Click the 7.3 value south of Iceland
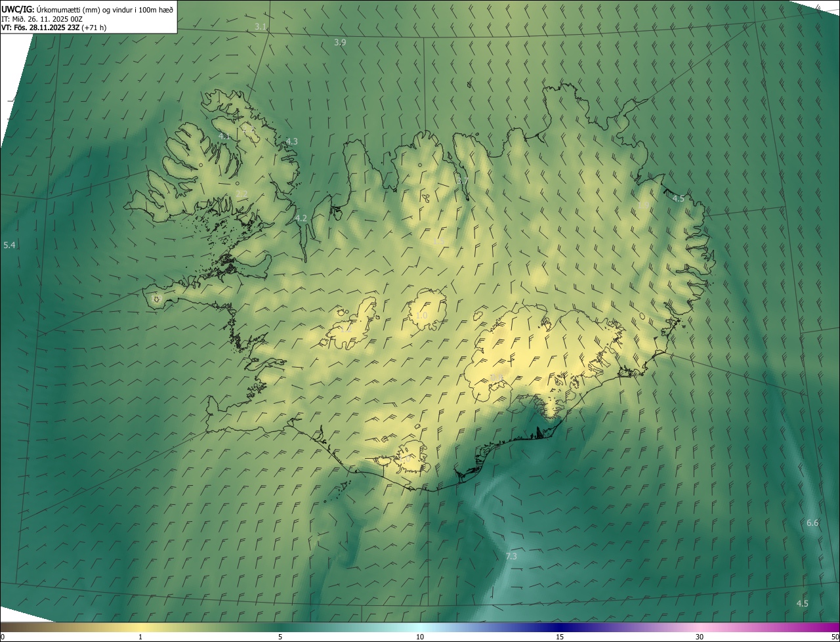Screen dimensions: 840x642 click(x=511, y=556)
